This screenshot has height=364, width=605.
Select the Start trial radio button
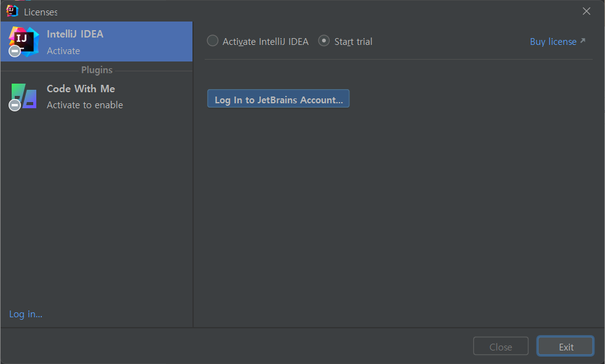pyautogui.click(x=324, y=41)
